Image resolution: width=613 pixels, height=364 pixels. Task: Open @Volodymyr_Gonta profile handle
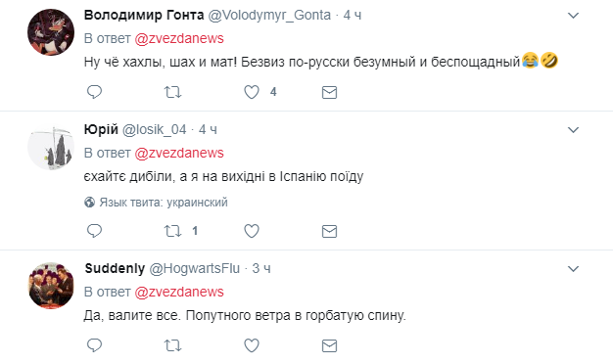pyautogui.click(x=269, y=16)
